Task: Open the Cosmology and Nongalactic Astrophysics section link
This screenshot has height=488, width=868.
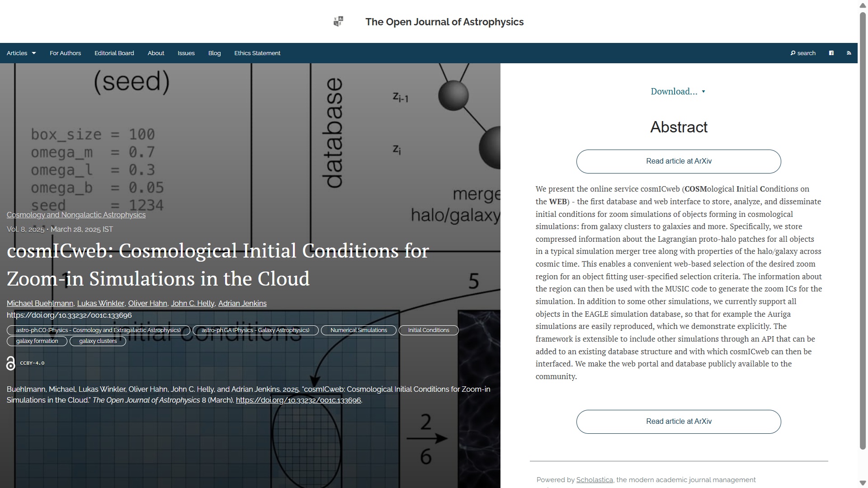Action: click(76, 215)
